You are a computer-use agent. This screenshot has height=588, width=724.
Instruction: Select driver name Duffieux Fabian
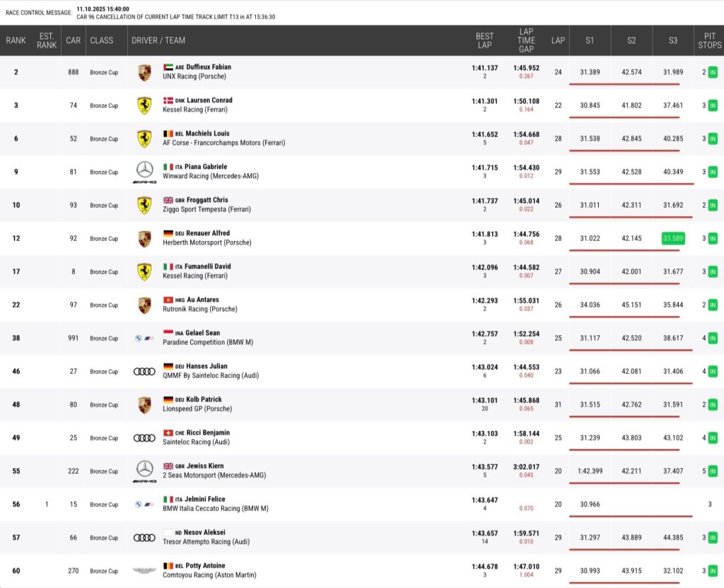click(209, 67)
